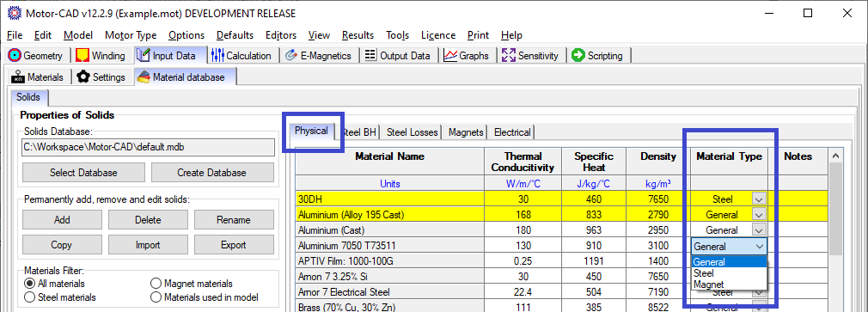Choose Magnet in the open dropdown list
Viewport: 868px width, 312px height.
729,284
